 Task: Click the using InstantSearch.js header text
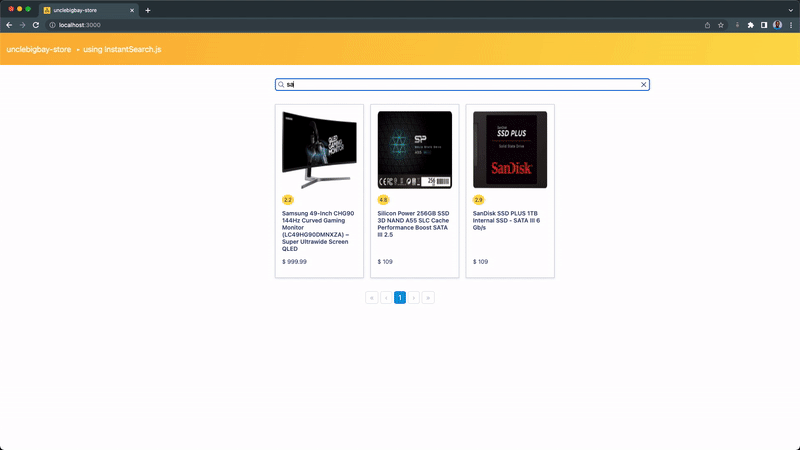122,49
